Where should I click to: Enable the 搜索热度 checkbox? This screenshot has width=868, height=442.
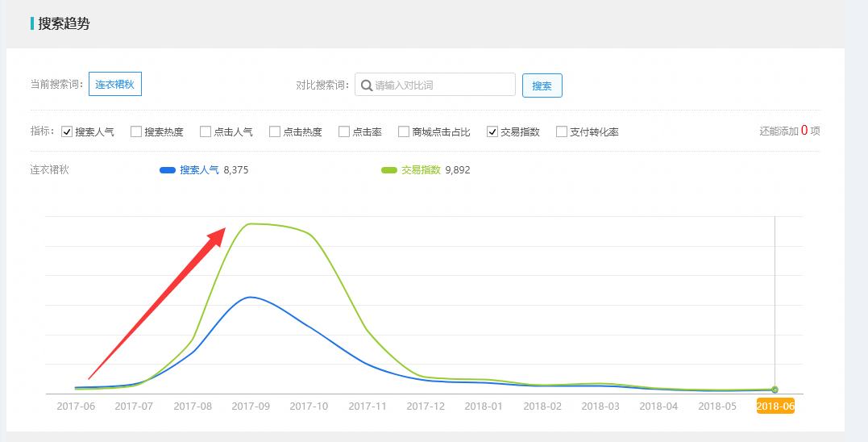tap(136, 131)
